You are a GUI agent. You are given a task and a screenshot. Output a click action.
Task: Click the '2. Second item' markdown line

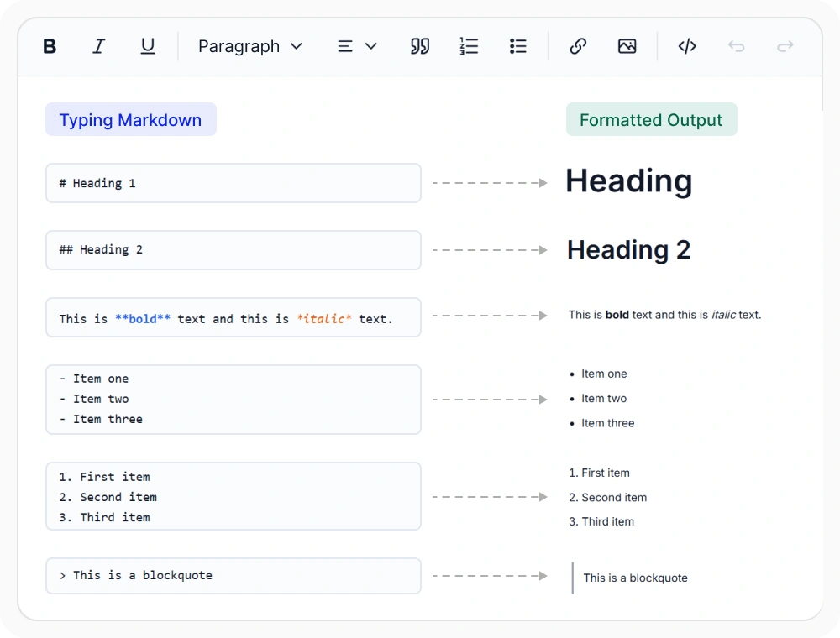(108, 497)
